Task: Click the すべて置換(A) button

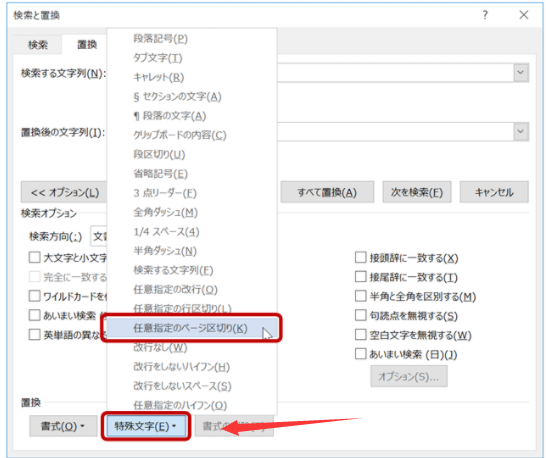Action: pos(327,192)
